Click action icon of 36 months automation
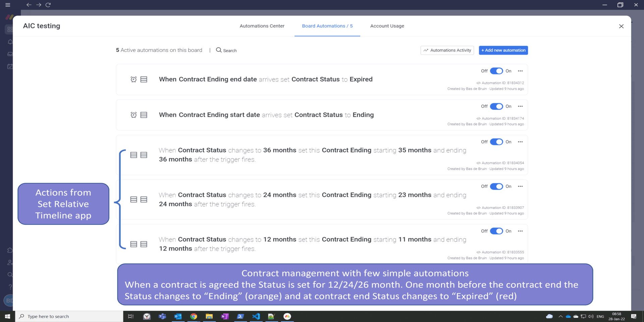The width and height of the screenshot is (644, 322). tap(144, 155)
